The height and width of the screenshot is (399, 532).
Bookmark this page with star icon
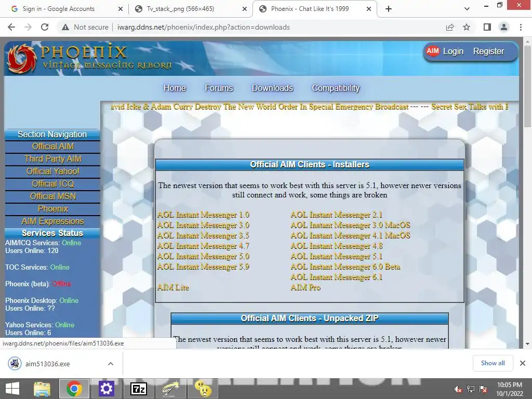coord(467,27)
